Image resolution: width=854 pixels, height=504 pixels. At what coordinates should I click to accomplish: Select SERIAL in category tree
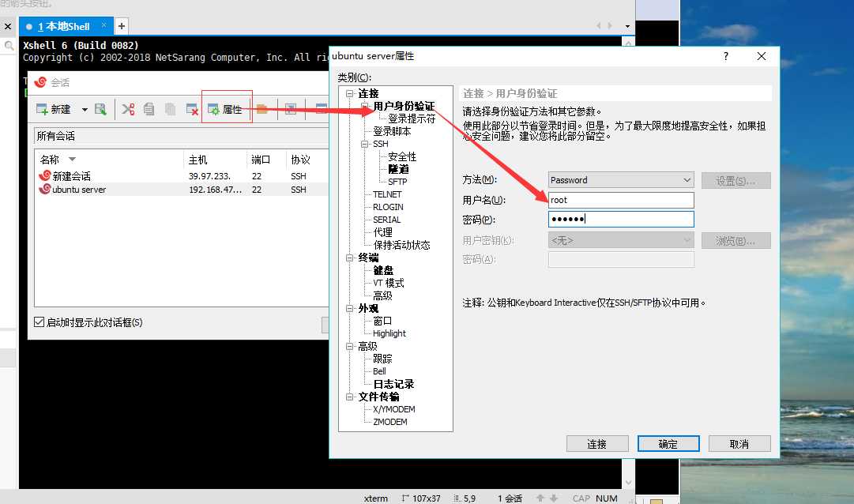point(386,220)
